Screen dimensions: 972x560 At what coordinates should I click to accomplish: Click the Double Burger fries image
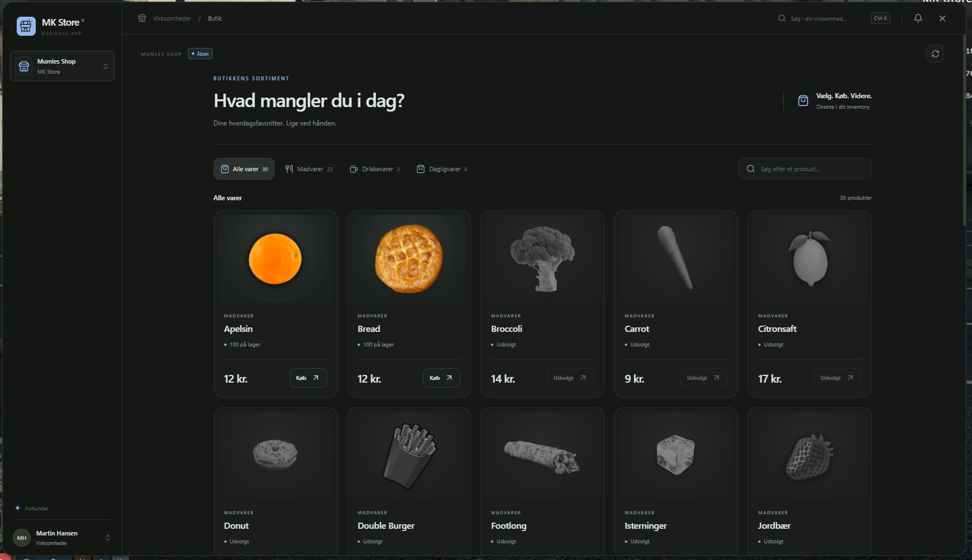click(x=409, y=456)
